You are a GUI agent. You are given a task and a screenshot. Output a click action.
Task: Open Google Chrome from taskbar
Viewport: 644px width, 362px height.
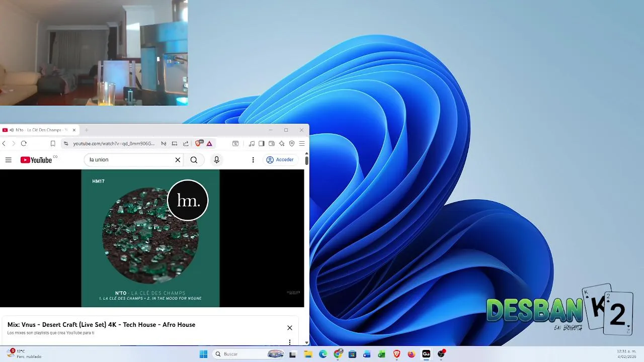[x=338, y=354]
